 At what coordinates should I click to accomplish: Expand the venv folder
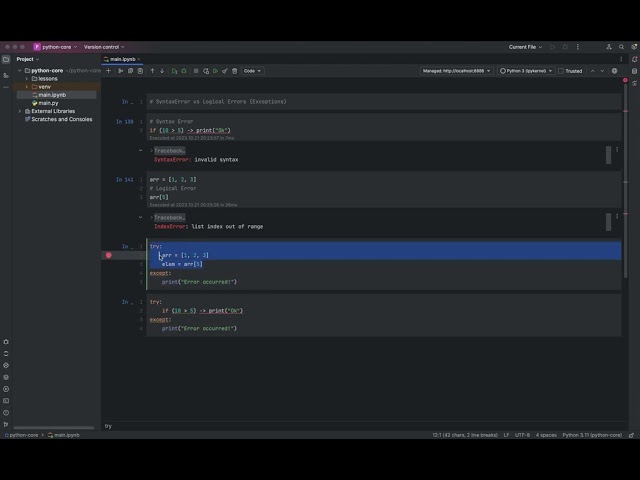[27, 87]
